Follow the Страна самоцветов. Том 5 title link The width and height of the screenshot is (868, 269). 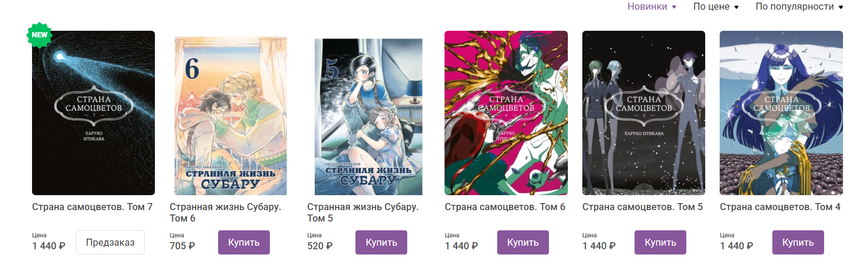pos(642,207)
